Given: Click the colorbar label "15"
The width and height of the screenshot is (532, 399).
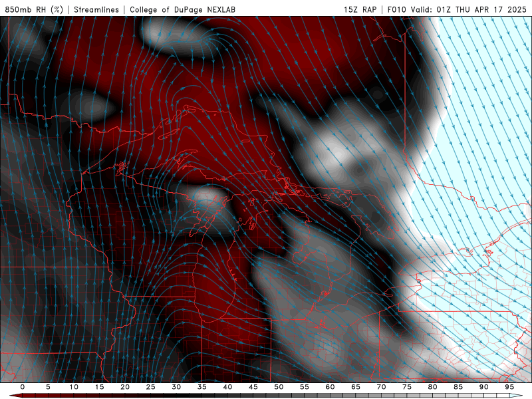Looking at the screenshot, I should pos(99,387).
